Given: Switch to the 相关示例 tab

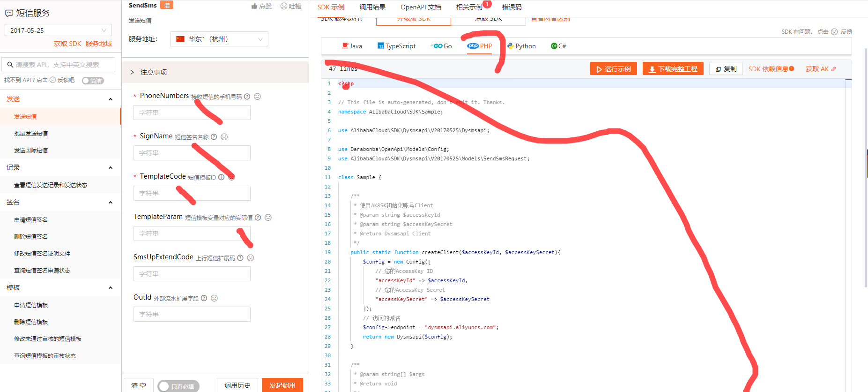Looking at the screenshot, I should click(469, 7).
